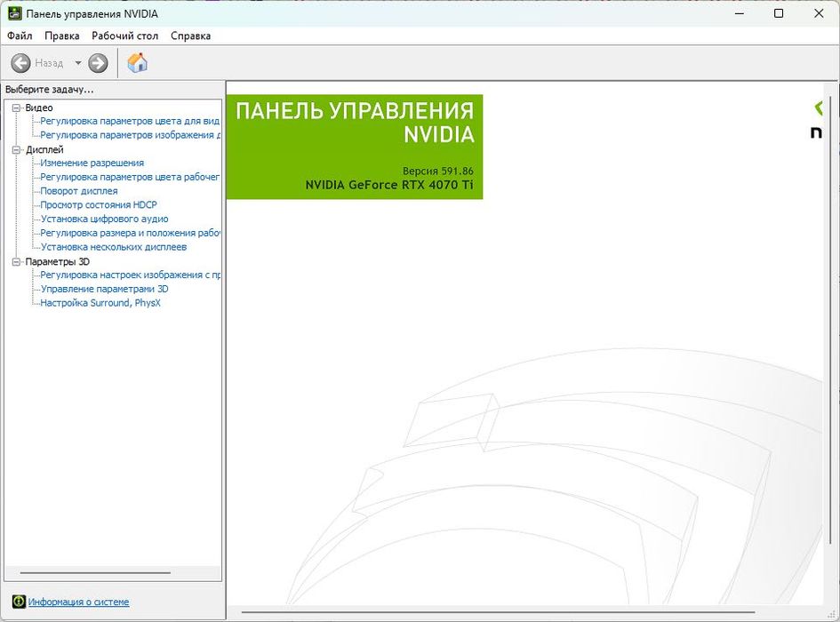
Task: Select Регулировка параметров цвета для видео
Action: click(130, 121)
